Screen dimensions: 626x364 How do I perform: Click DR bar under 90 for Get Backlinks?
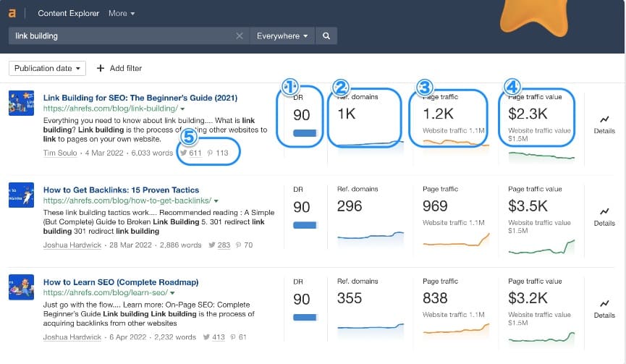click(305, 225)
